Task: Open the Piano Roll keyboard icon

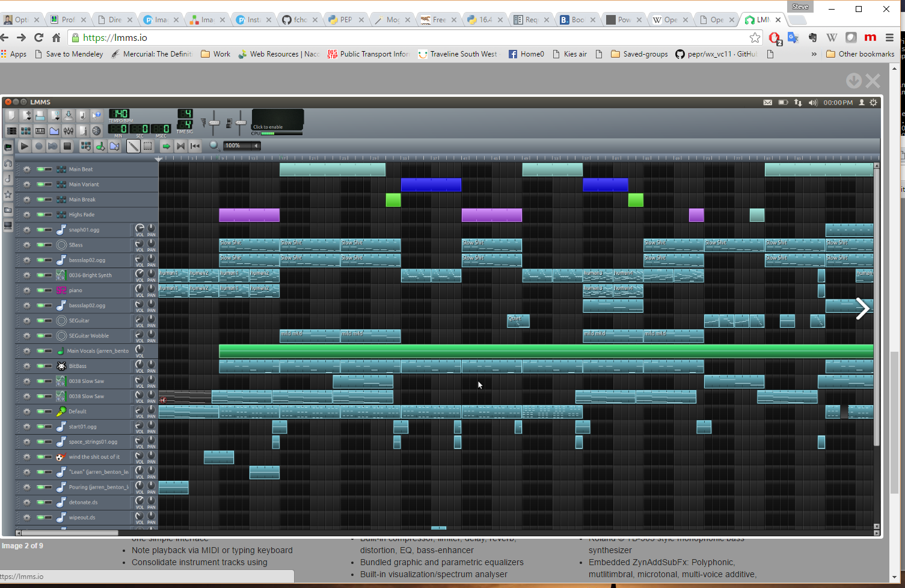Action: point(40,130)
